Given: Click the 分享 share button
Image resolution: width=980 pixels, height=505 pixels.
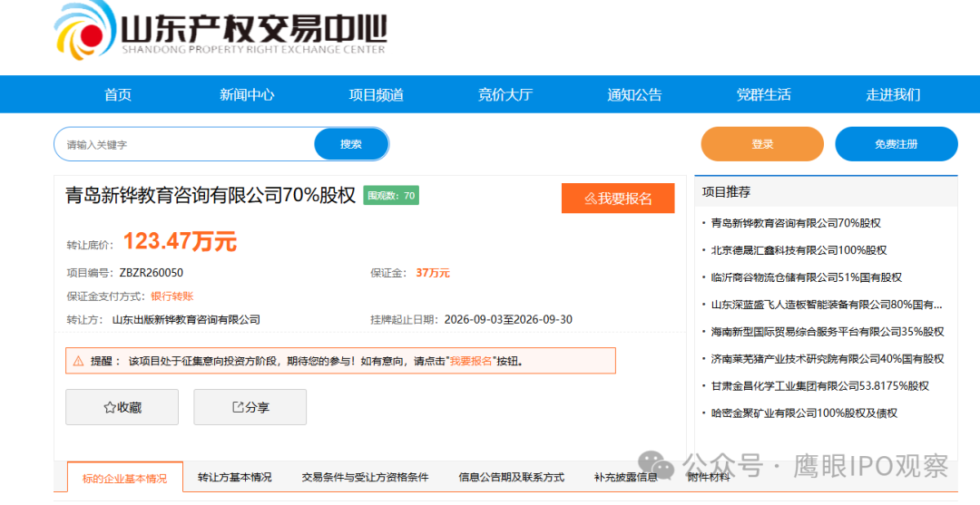Looking at the screenshot, I should (x=250, y=407).
